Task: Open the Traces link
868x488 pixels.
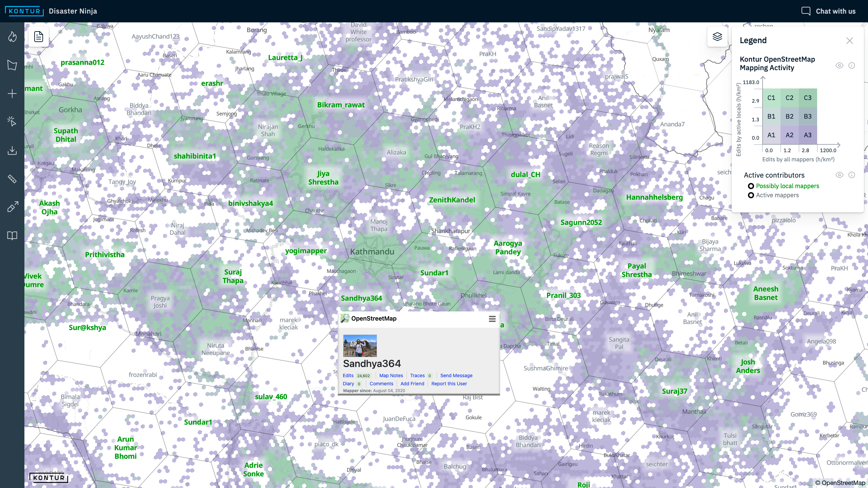Action: tap(417, 375)
